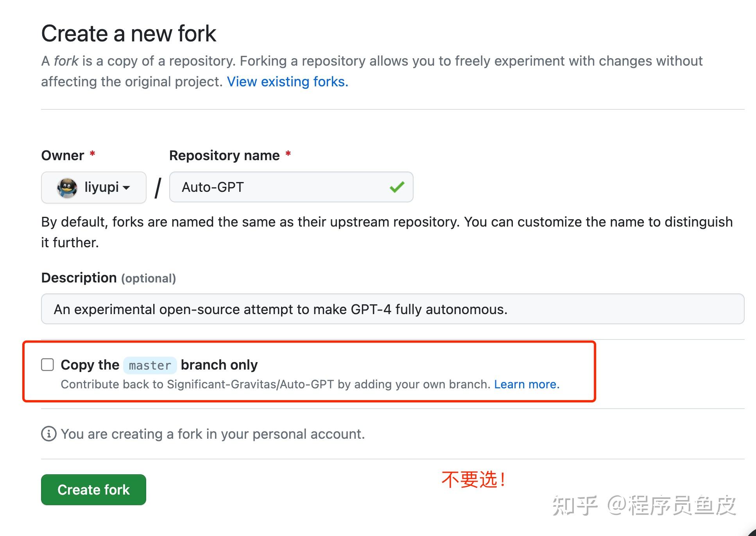Follow the Learn more link about branches

point(527,384)
